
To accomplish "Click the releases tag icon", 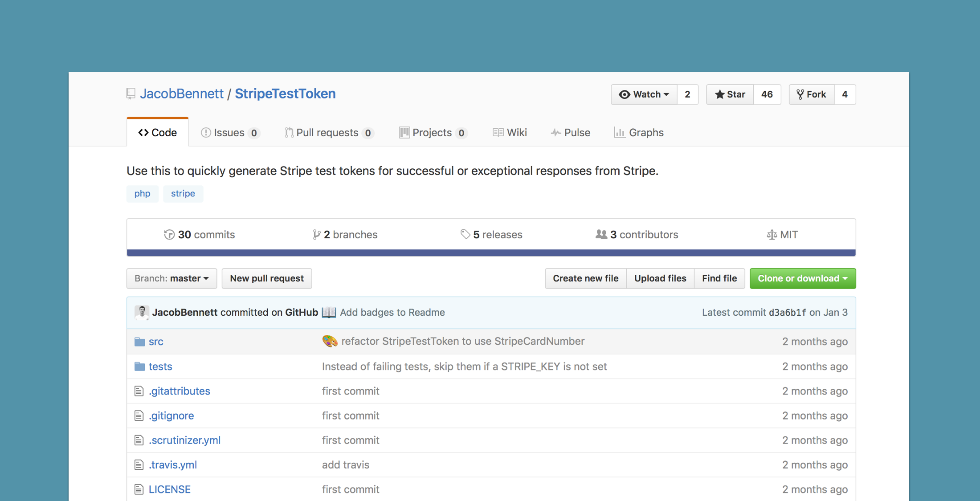I will 465,234.
